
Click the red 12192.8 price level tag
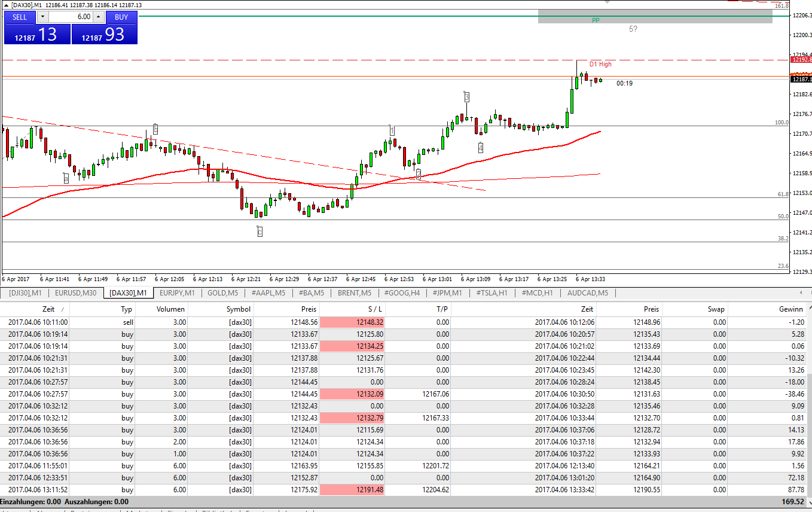pos(801,60)
